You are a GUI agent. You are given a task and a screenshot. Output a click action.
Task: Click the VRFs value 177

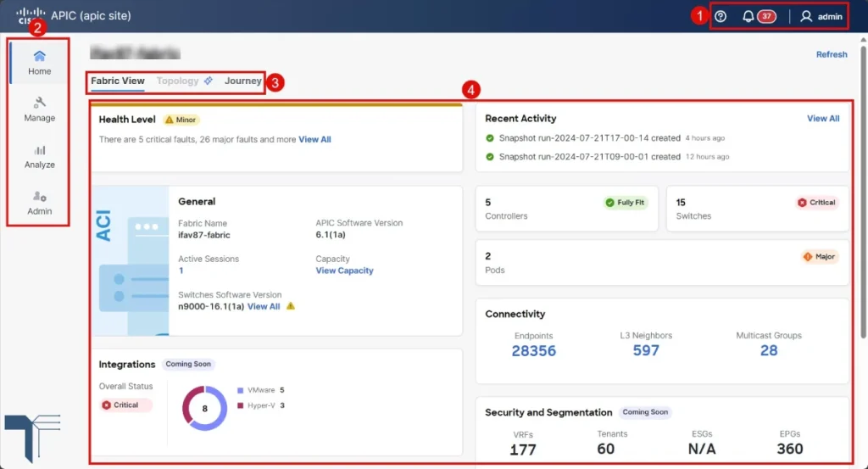523,449
